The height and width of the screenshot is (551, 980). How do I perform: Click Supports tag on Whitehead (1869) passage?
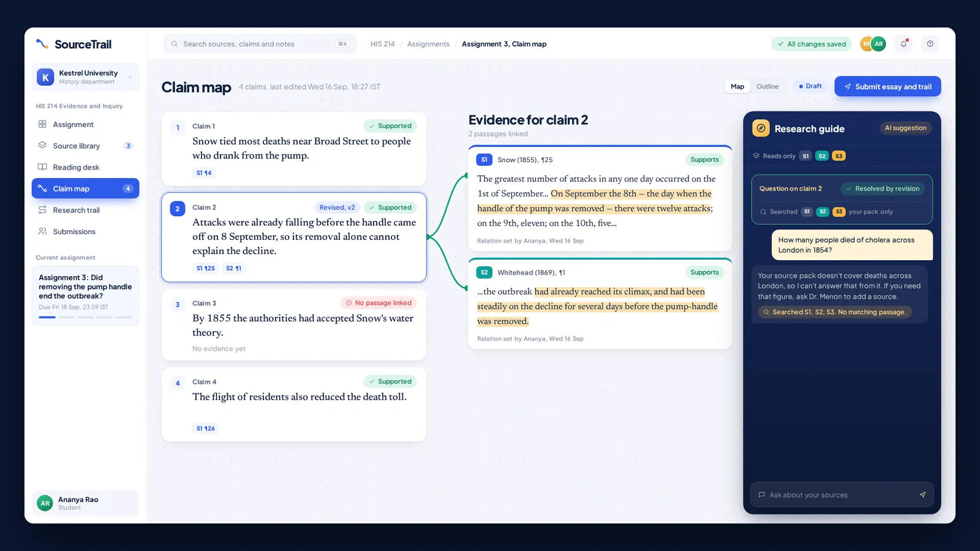click(x=704, y=272)
